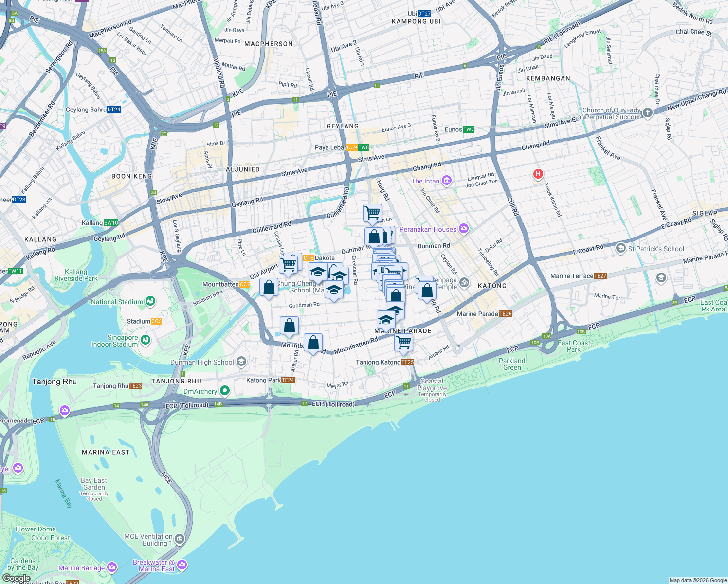The width and height of the screenshot is (728, 584).
Task: Select the graduation cap marker above Goodman Rd
Action: 334,290
